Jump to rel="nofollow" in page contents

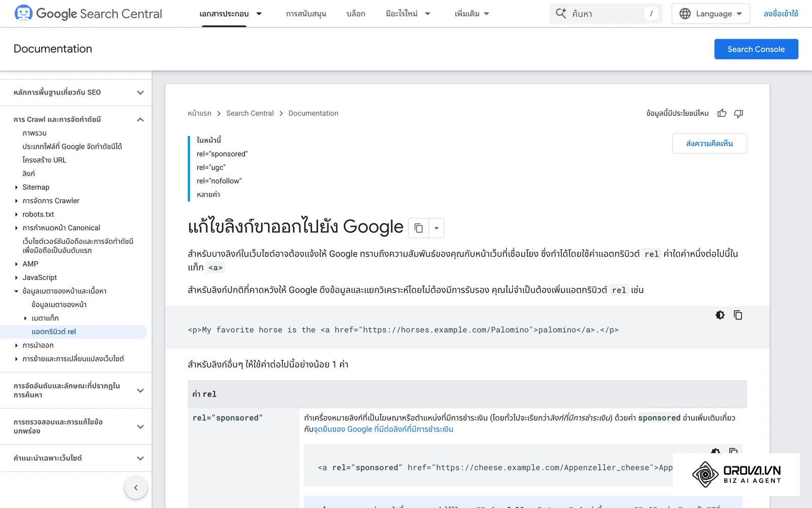pos(219,181)
